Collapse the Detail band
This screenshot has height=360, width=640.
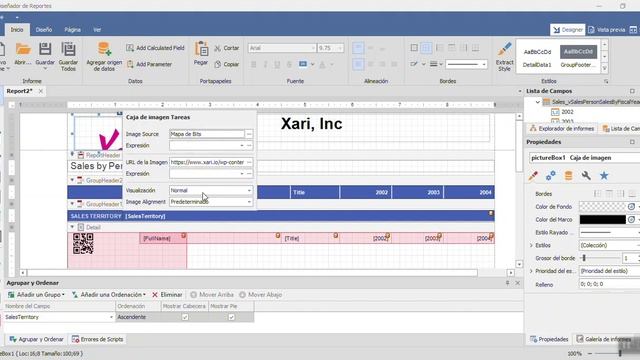72,227
